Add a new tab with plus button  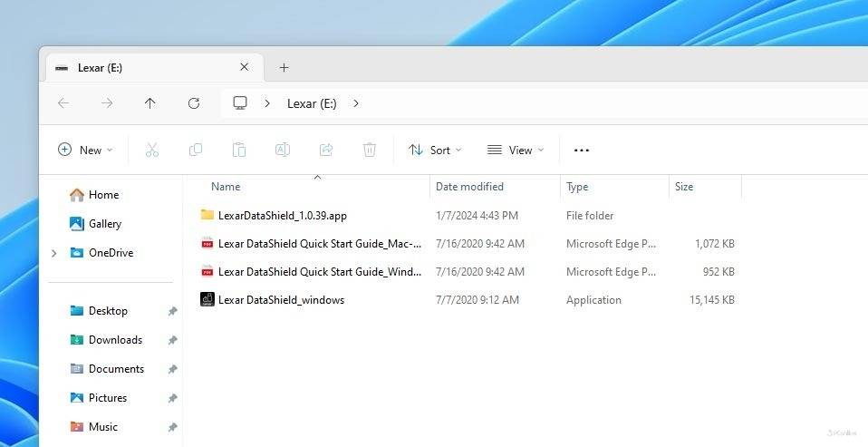284,67
